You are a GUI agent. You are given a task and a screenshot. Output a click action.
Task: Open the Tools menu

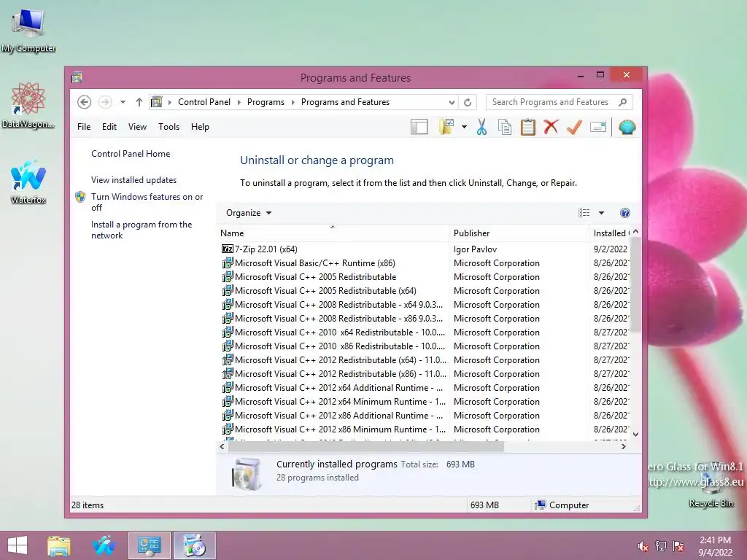(169, 127)
